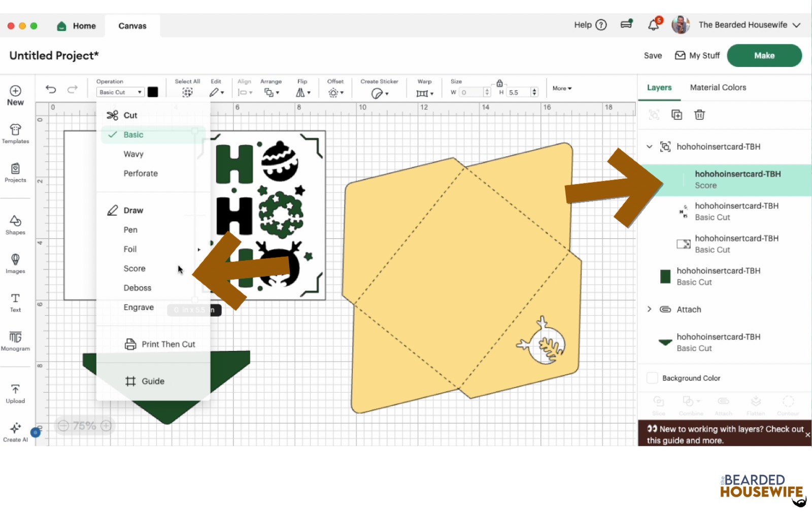Select the Shapes tool
812x516 pixels.
pos(15,224)
